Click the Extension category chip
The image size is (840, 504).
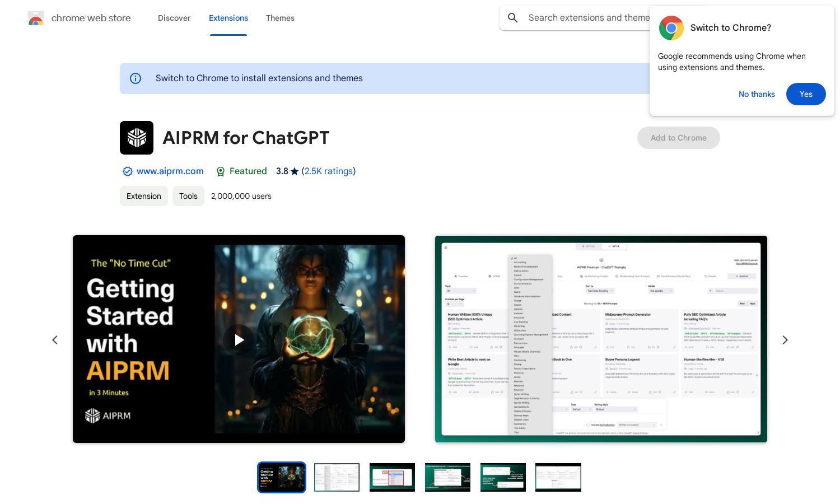144,196
